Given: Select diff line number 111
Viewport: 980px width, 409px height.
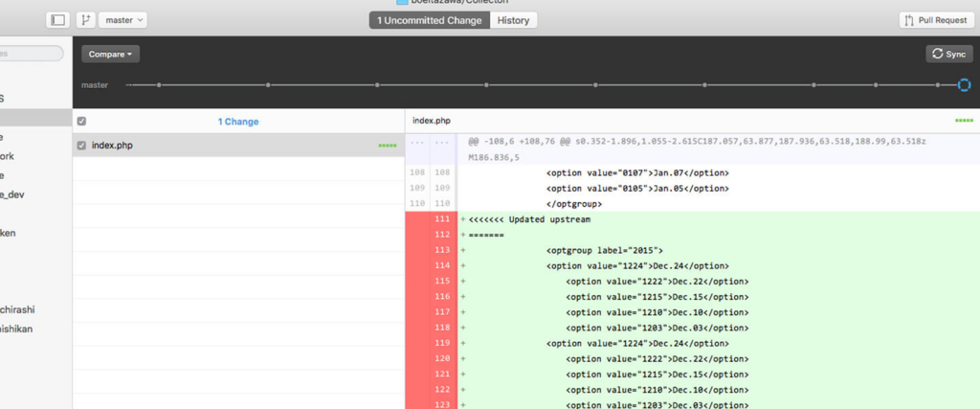Looking at the screenshot, I should click(x=442, y=219).
